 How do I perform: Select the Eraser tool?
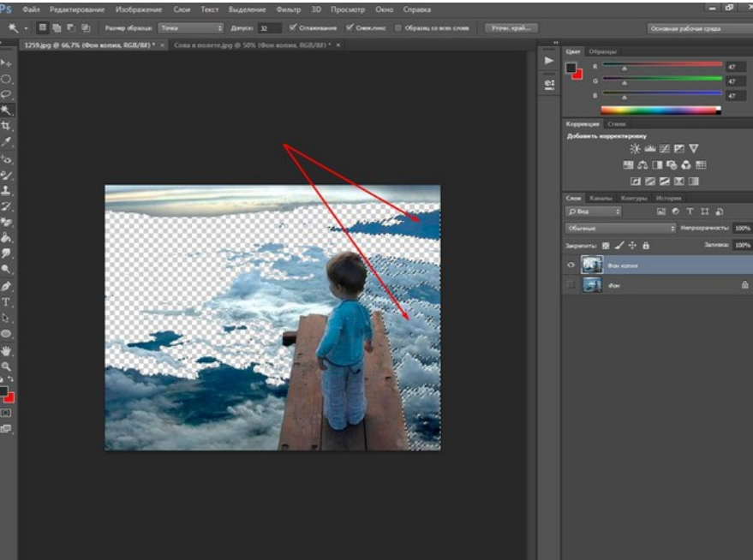click(x=6, y=222)
